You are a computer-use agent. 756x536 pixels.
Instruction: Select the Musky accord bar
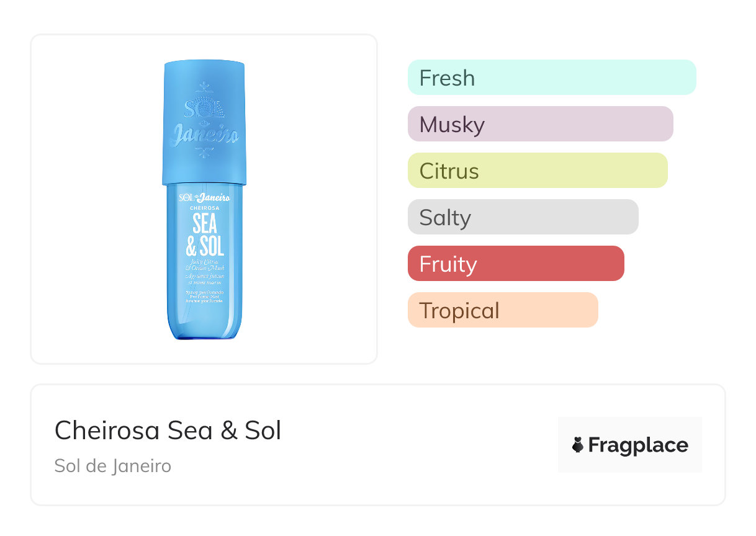540,124
